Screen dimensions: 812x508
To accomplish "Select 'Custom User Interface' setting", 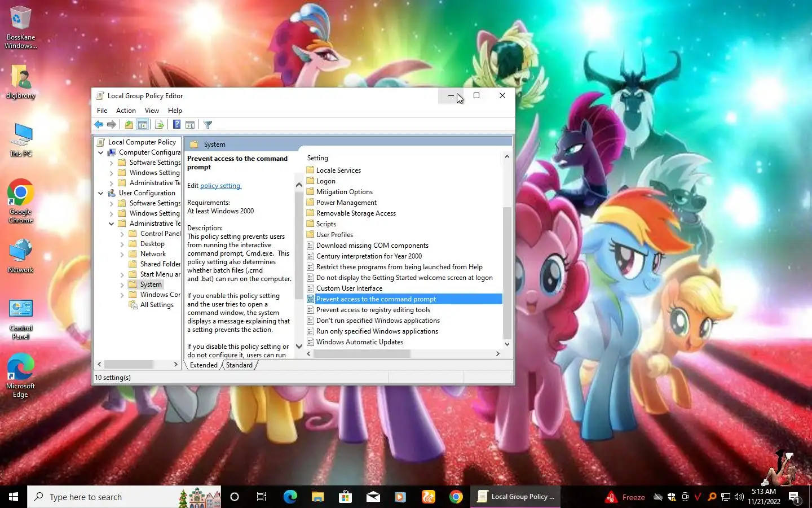I will (349, 288).
